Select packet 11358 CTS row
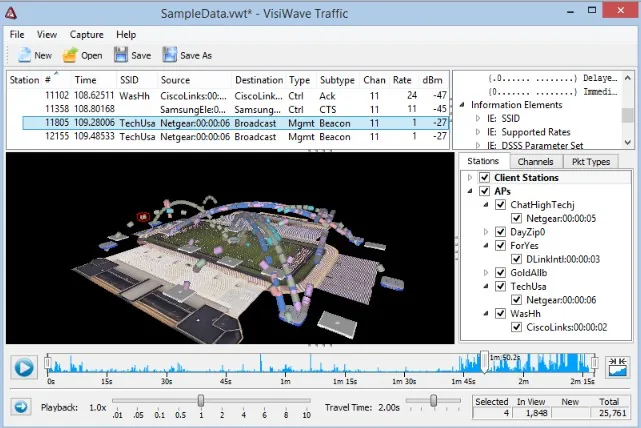The height and width of the screenshot is (428, 641). (x=235, y=109)
